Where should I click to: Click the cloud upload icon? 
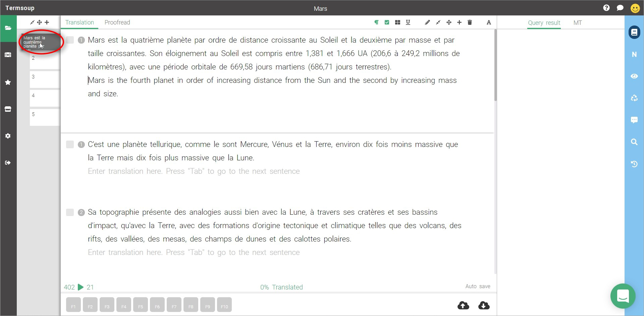[463, 305]
